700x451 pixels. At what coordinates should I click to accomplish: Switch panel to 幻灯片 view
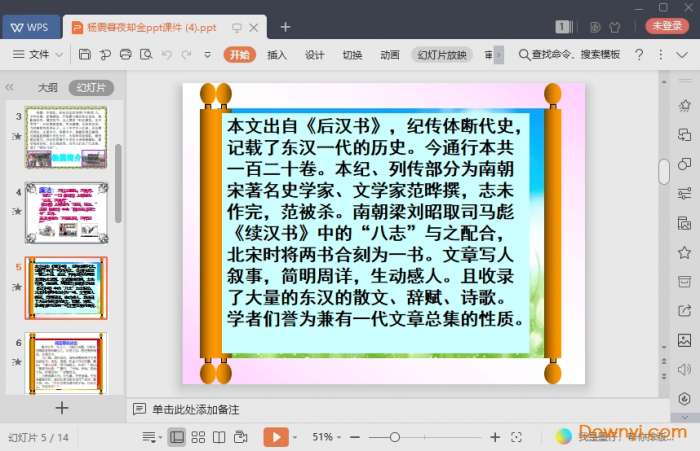pos(91,87)
